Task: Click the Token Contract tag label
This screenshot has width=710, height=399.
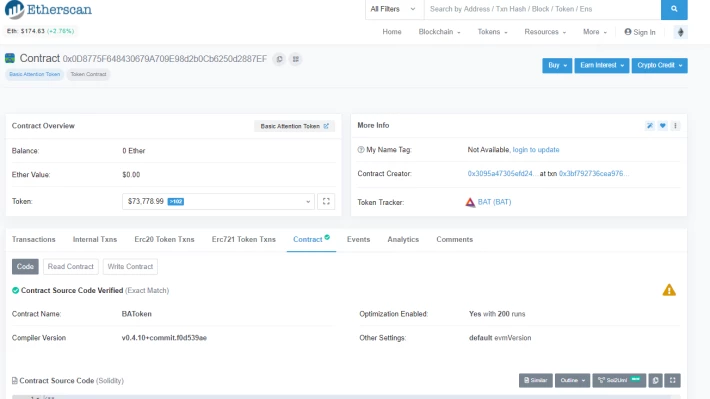Action: (88, 74)
